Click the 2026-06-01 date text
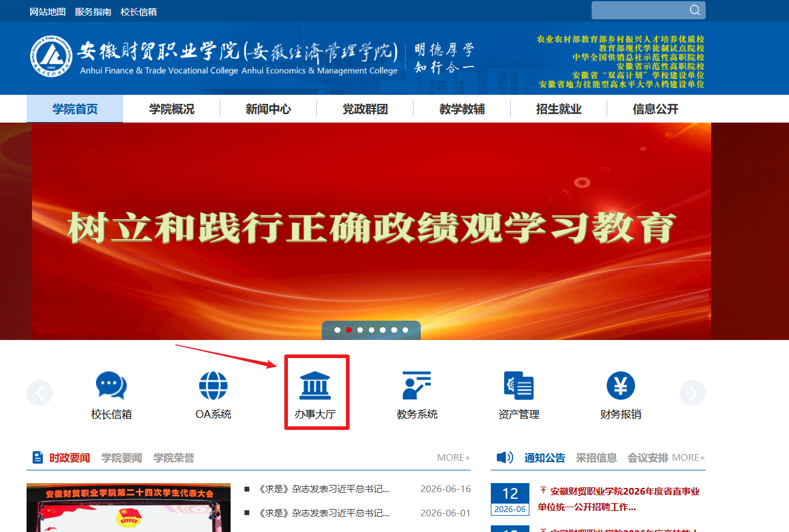The height and width of the screenshot is (532, 789). 446,513
